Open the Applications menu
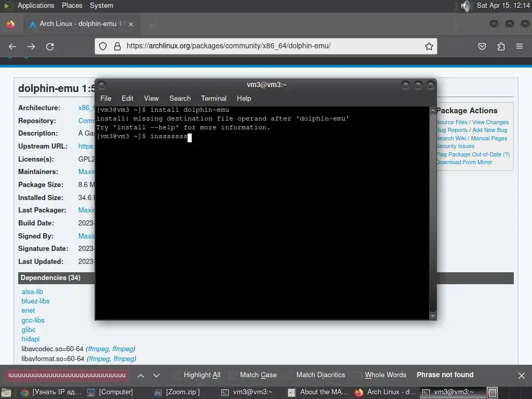The width and height of the screenshot is (532, 399). (x=36, y=5)
